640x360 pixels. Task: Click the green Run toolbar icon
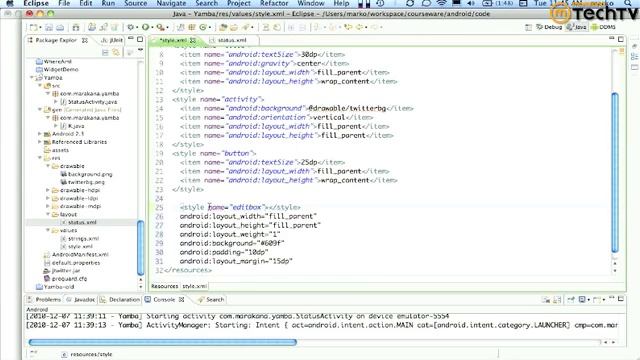pos(145,27)
